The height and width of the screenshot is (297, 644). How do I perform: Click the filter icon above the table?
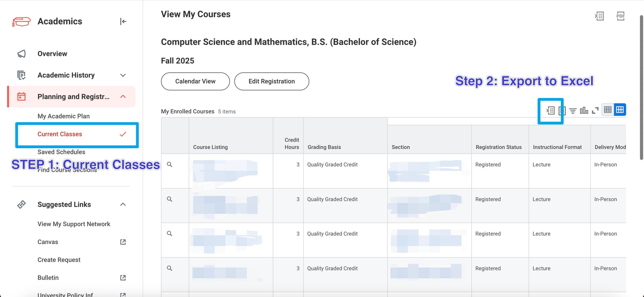[x=573, y=111]
